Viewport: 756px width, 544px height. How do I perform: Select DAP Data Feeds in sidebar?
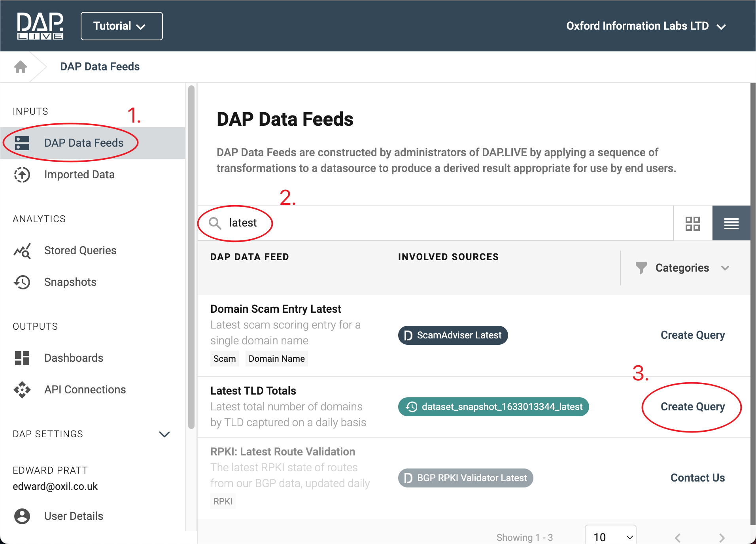84,143
